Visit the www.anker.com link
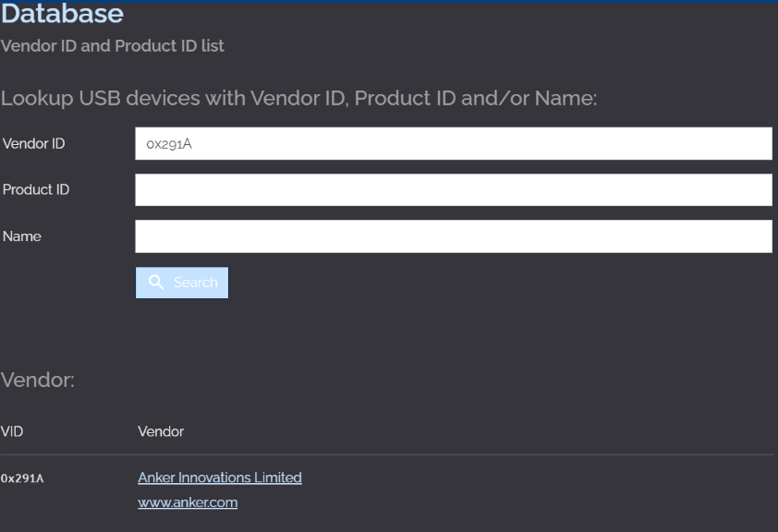 pyautogui.click(x=188, y=503)
